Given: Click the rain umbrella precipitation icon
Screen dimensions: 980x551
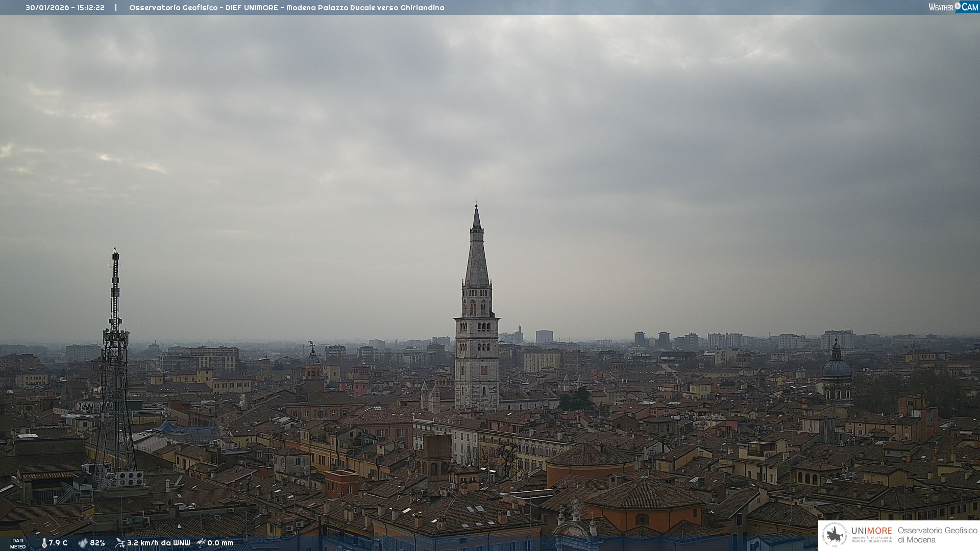Looking at the screenshot, I should click(x=201, y=543).
